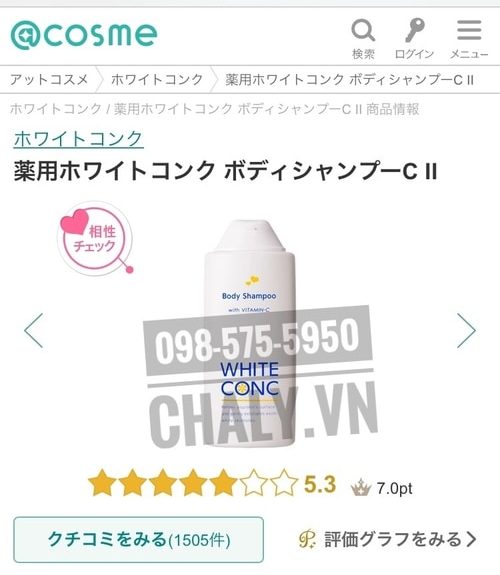This screenshot has width=500, height=575.
Task: Click the White Conc bottle image
Action: [x=250, y=333]
